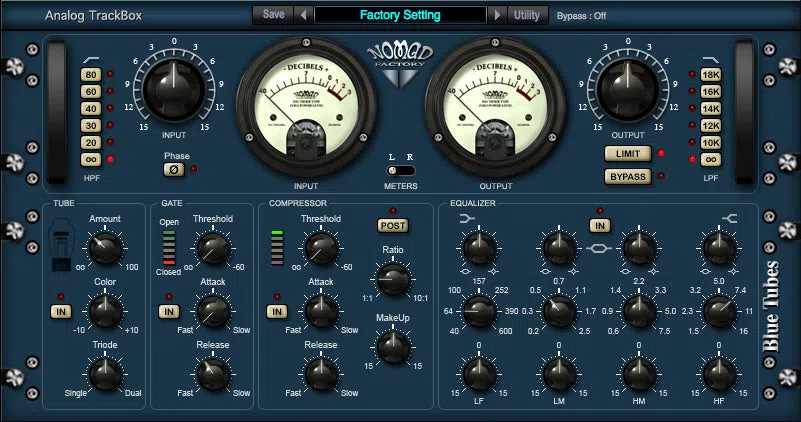
Task: Enable the GATE section IN button
Action: click(x=169, y=312)
